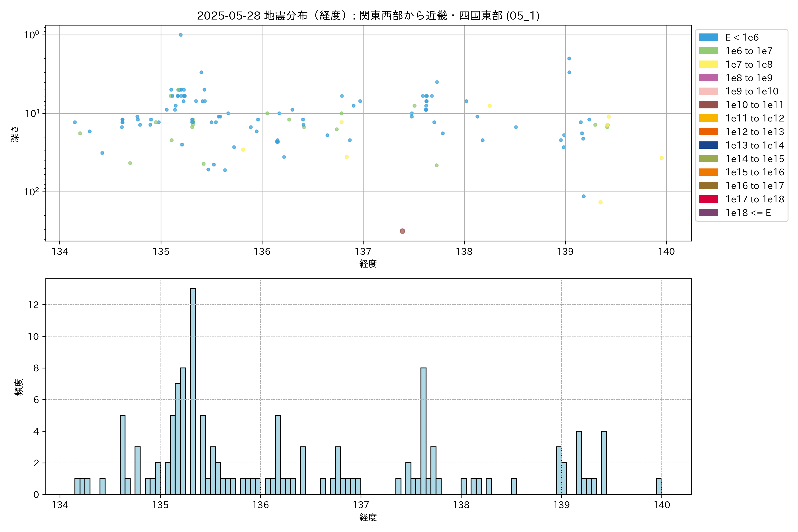Click the yellow scatter point near longitude 140

coord(662,158)
